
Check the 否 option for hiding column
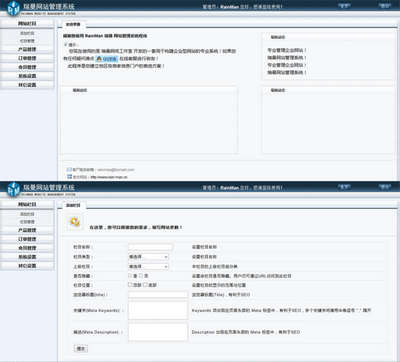pos(141,276)
